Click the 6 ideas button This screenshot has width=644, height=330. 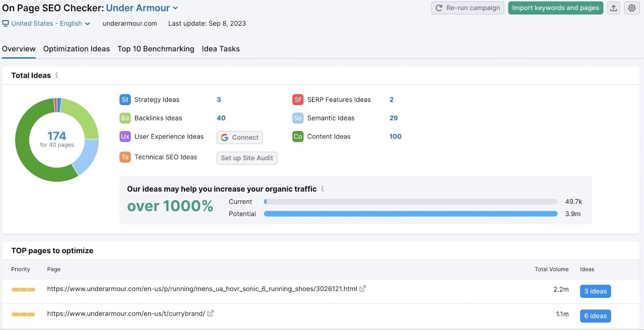(595, 316)
